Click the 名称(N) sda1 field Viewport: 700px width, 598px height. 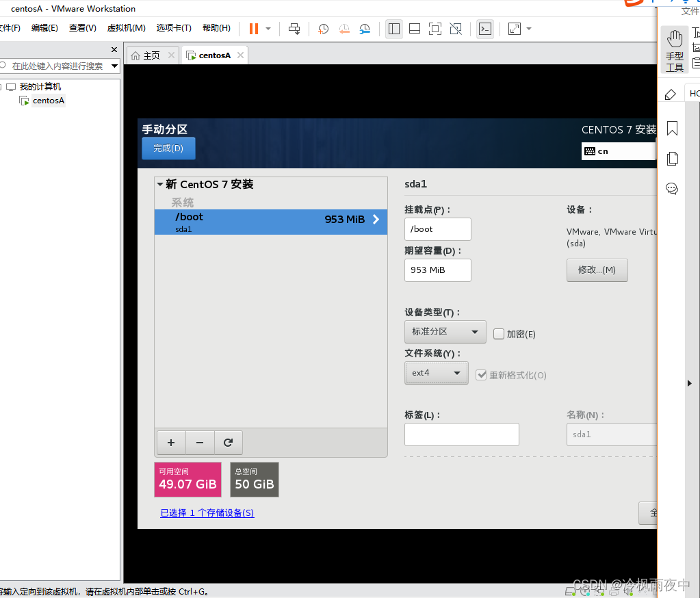(612, 434)
